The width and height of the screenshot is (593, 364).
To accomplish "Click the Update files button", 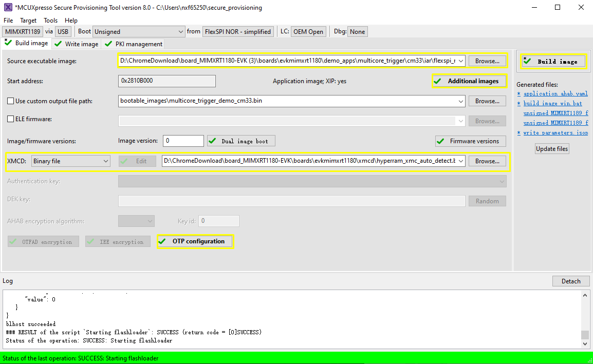I will [552, 149].
